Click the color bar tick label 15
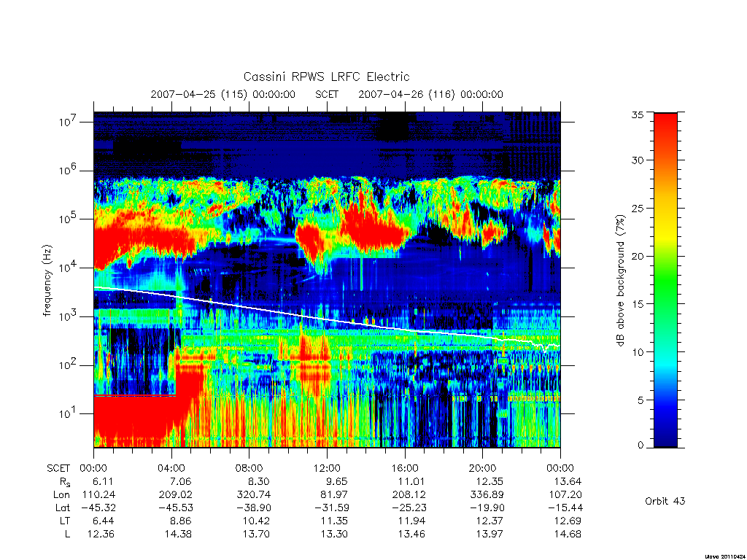747x560 pixels. (x=637, y=304)
